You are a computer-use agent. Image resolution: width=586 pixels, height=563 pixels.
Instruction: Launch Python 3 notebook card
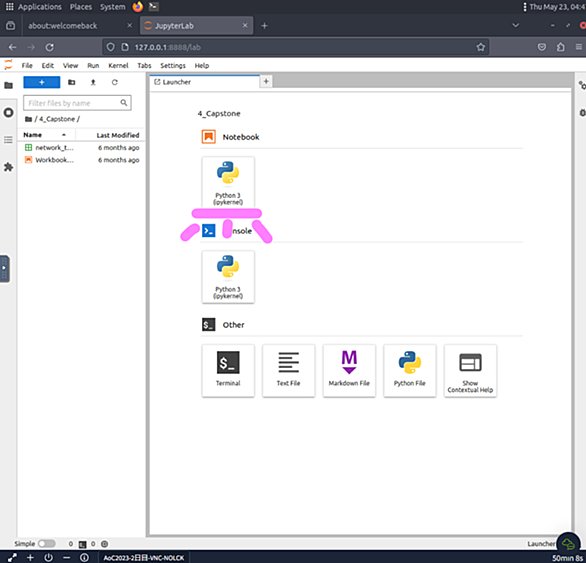(x=228, y=183)
